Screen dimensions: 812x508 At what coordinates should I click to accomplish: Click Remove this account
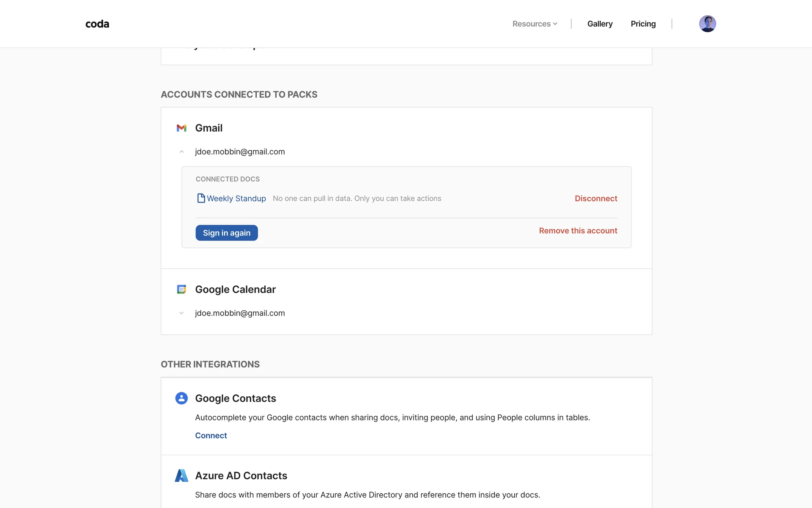pos(578,231)
